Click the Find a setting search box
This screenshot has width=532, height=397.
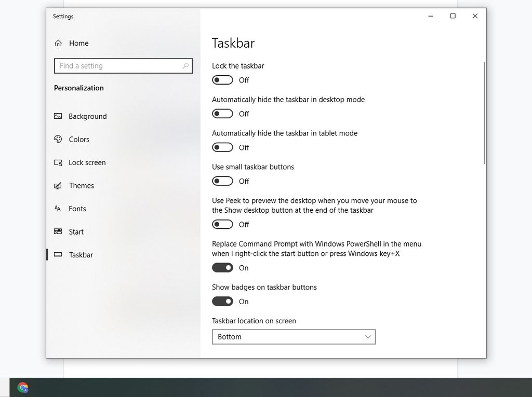coord(123,66)
